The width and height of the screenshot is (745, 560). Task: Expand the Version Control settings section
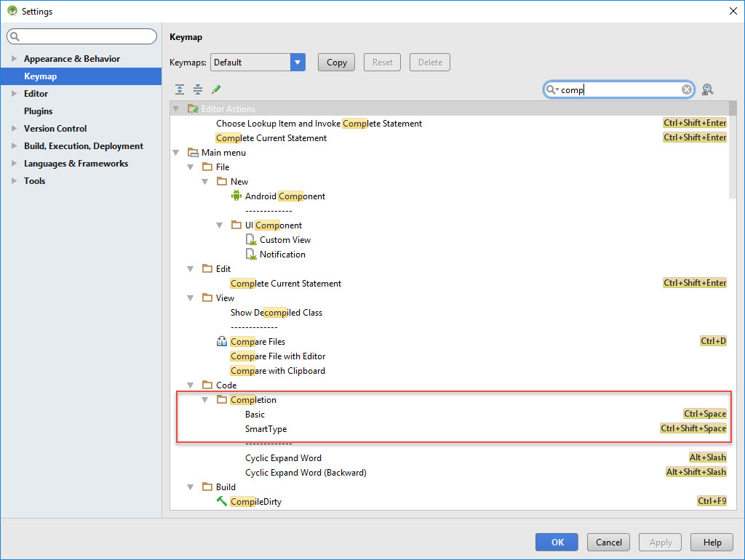[x=14, y=129]
